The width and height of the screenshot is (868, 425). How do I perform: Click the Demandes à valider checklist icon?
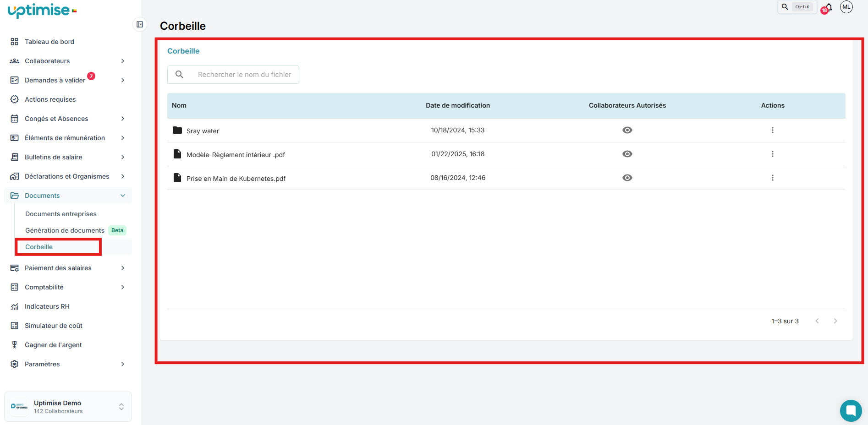click(15, 80)
